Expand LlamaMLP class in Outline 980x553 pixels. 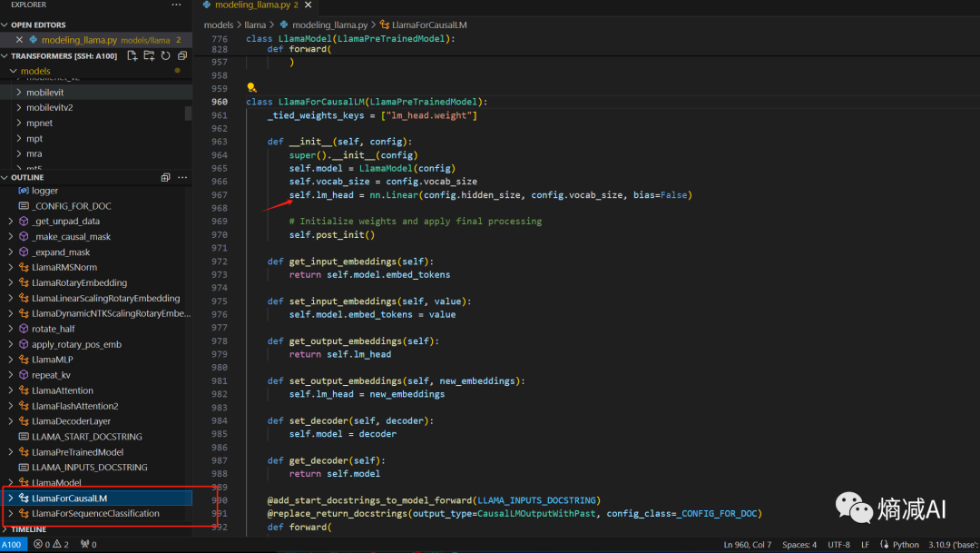[11, 360]
